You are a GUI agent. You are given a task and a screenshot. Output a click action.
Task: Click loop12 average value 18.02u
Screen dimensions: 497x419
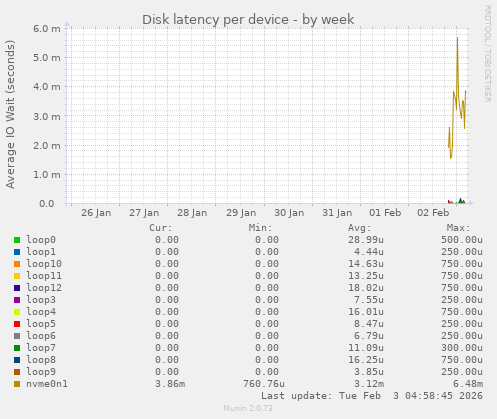click(366, 288)
